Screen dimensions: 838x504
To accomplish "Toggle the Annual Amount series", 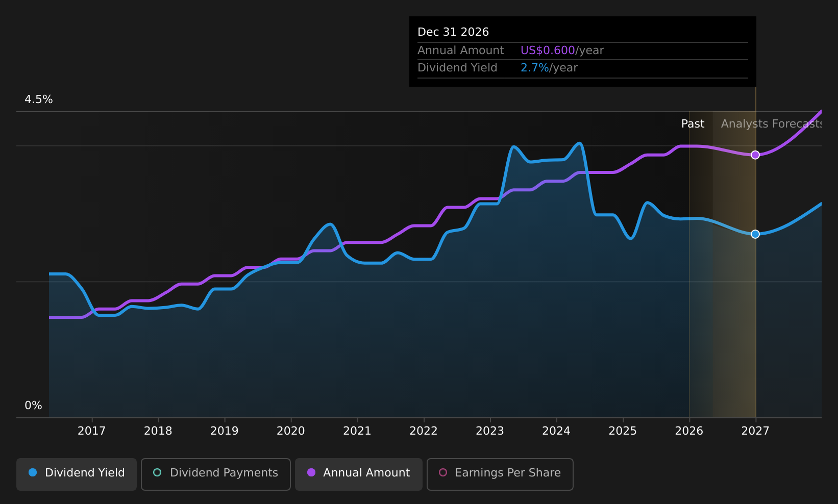I will [x=359, y=474].
